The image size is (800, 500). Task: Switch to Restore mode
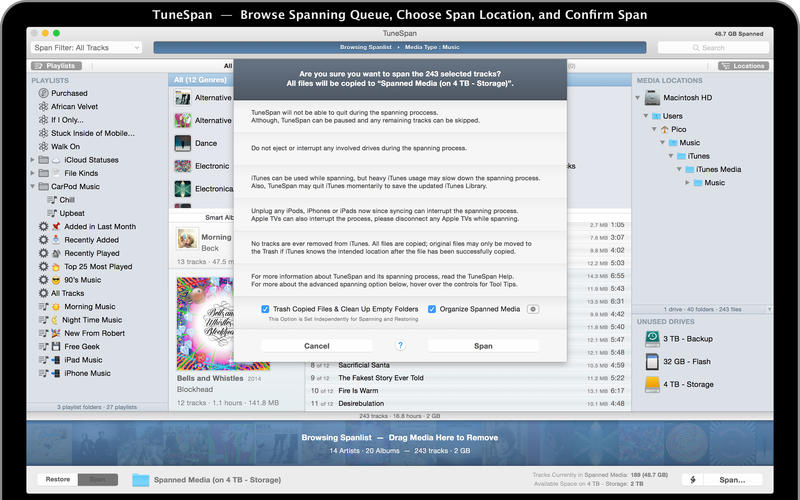[58, 480]
